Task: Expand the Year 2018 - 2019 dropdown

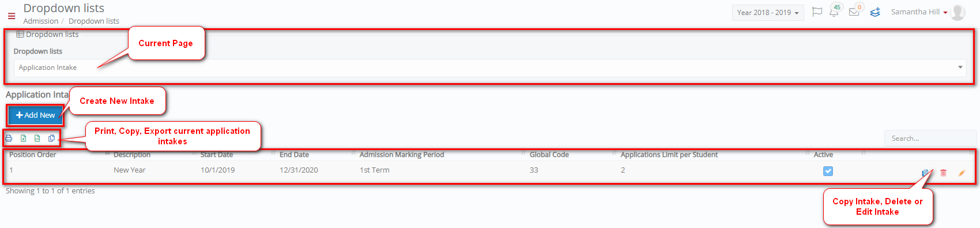Action: 768,13
